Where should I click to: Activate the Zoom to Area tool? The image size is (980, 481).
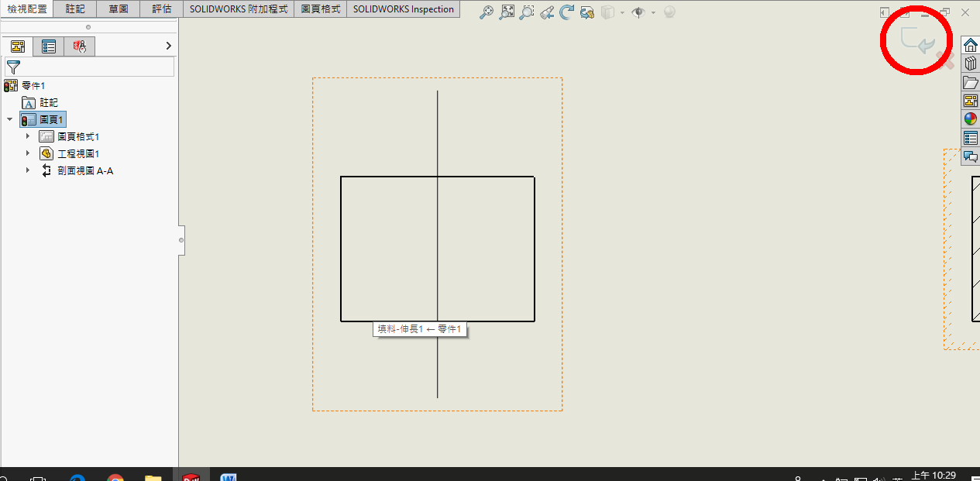tap(507, 12)
